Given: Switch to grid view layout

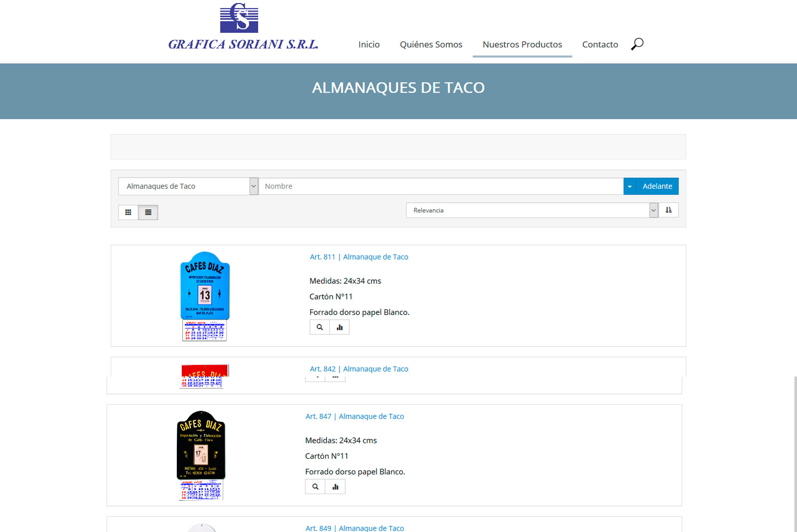Looking at the screenshot, I should coord(128,212).
